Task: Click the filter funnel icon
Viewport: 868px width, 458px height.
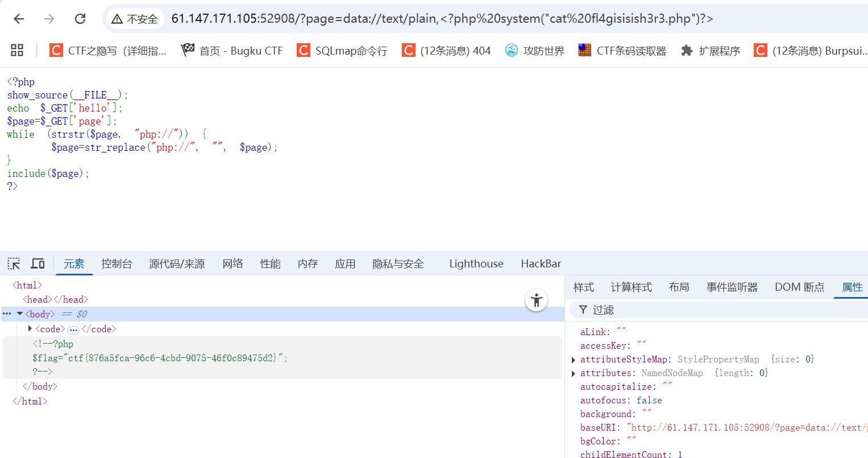Action: (x=583, y=310)
